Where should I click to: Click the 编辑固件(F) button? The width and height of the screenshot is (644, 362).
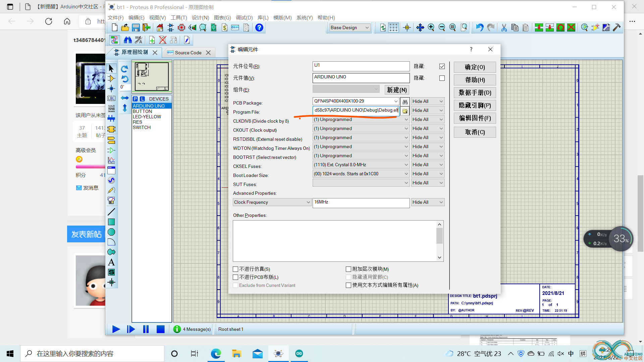475,118
